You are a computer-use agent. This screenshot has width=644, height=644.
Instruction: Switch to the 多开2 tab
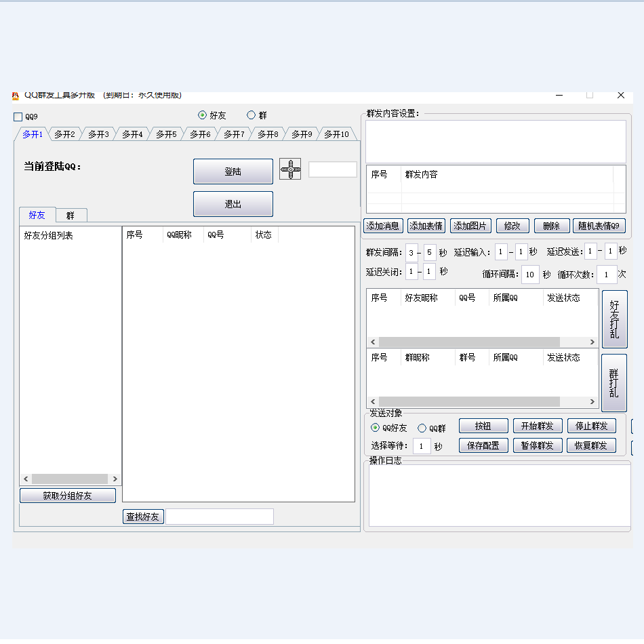coord(64,134)
